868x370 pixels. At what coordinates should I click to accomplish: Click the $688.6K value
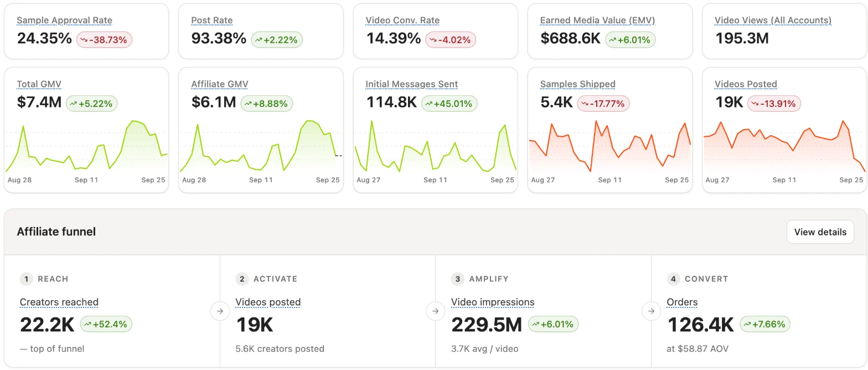coord(570,39)
